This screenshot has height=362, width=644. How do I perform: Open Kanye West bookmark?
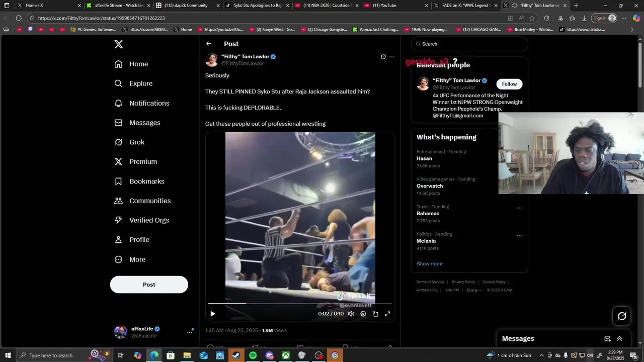(272, 30)
